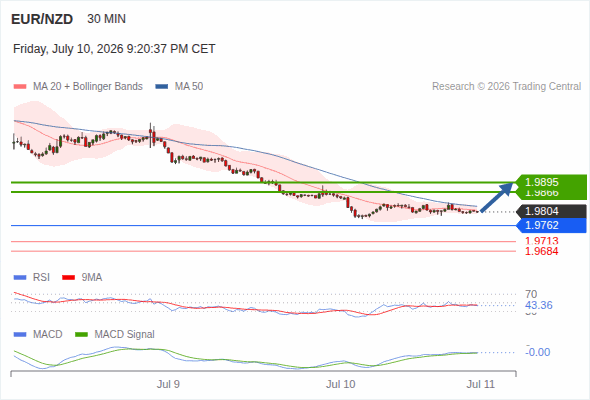Click the 1.9684 red support label
The width and height of the screenshot is (590, 400).
point(541,251)
